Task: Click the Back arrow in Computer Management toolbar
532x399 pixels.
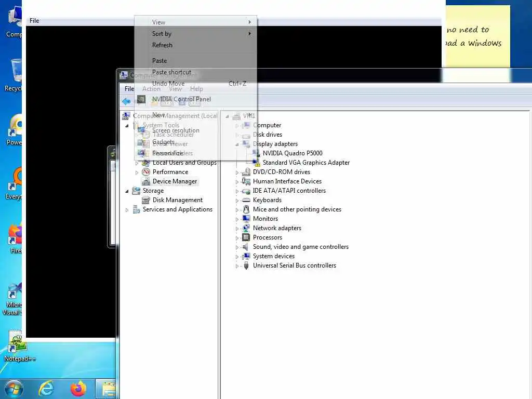Action: pyautogui.click(x=126, y=101)
